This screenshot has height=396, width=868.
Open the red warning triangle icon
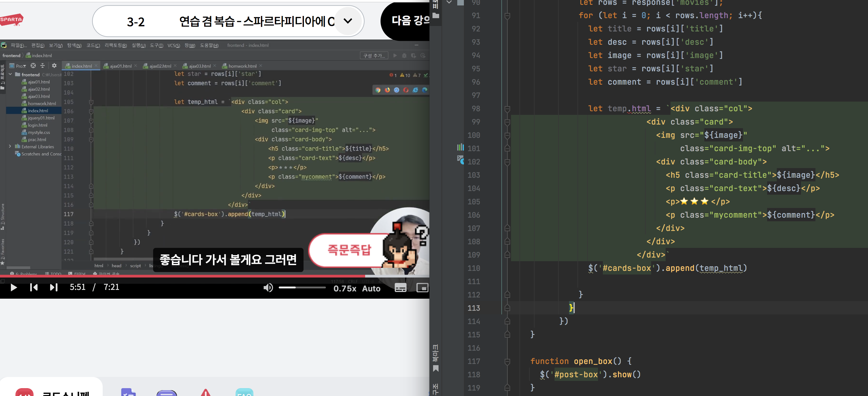pos(206,392)
